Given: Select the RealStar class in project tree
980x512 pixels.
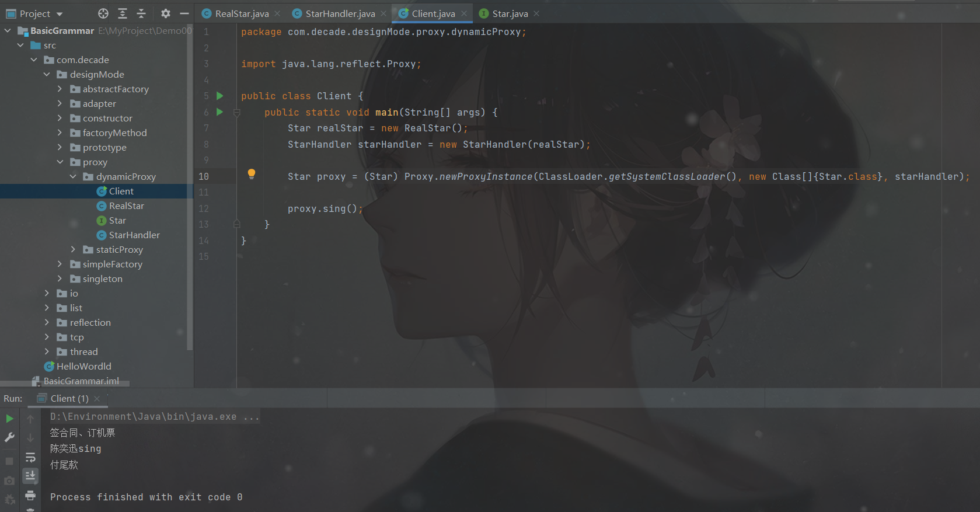Looking at the screenshot, I should 126,206.
